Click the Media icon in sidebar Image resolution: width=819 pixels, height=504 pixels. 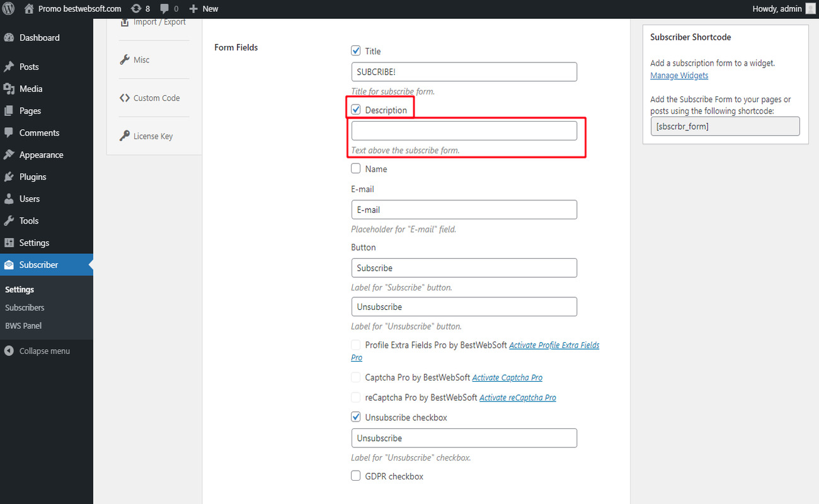[9, 89]
